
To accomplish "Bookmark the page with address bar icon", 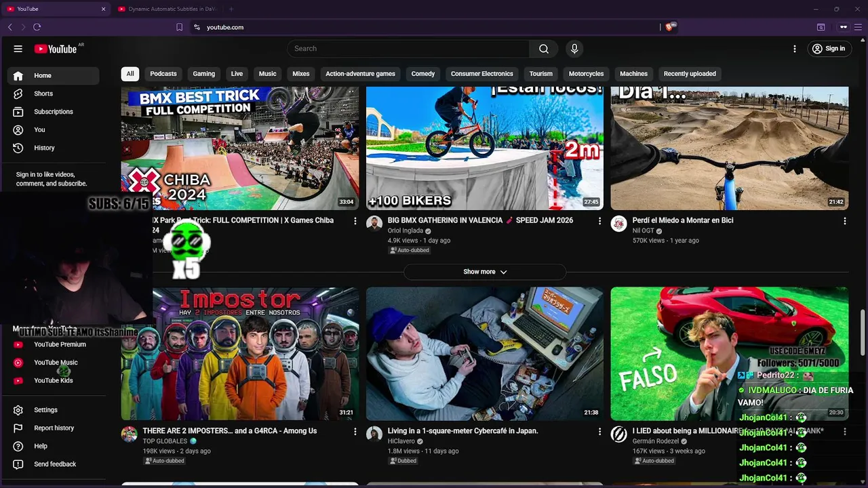I will coord(179,27).
